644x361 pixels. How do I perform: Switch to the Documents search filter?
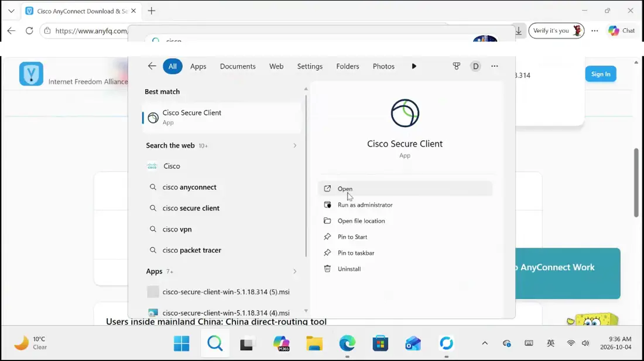[237, 66]
